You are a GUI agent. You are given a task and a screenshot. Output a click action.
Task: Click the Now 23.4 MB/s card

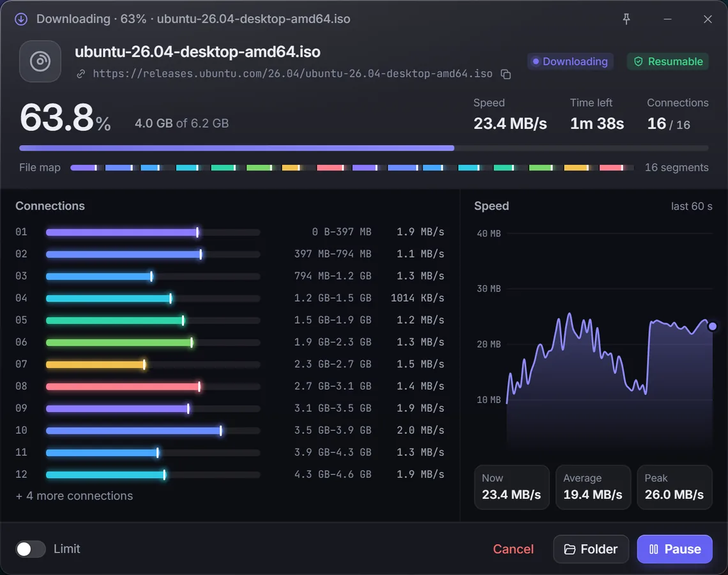(x=512, y=487)
